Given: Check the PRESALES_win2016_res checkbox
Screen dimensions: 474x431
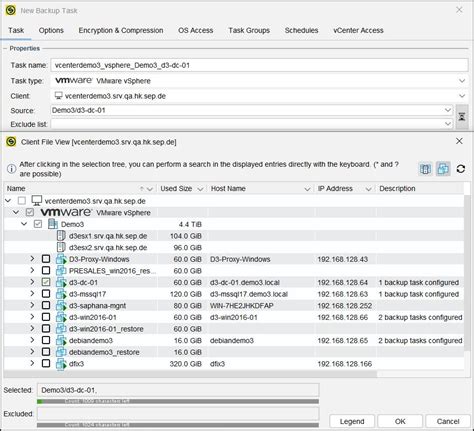Looking at the screenshot, I should 46,271.
